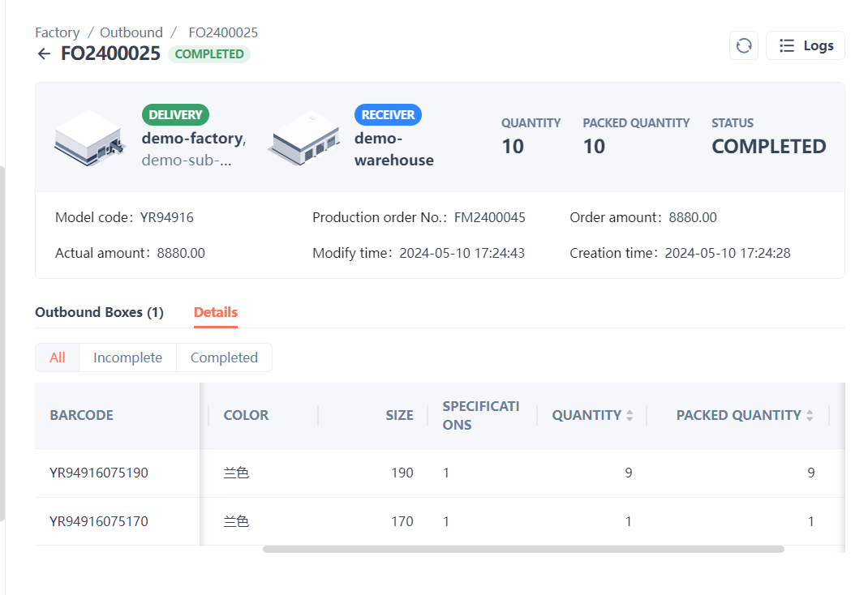Click the horizontal table scrollbar
Screen dimensions: 868x595
pyautogui.click(x=523, y=549)
